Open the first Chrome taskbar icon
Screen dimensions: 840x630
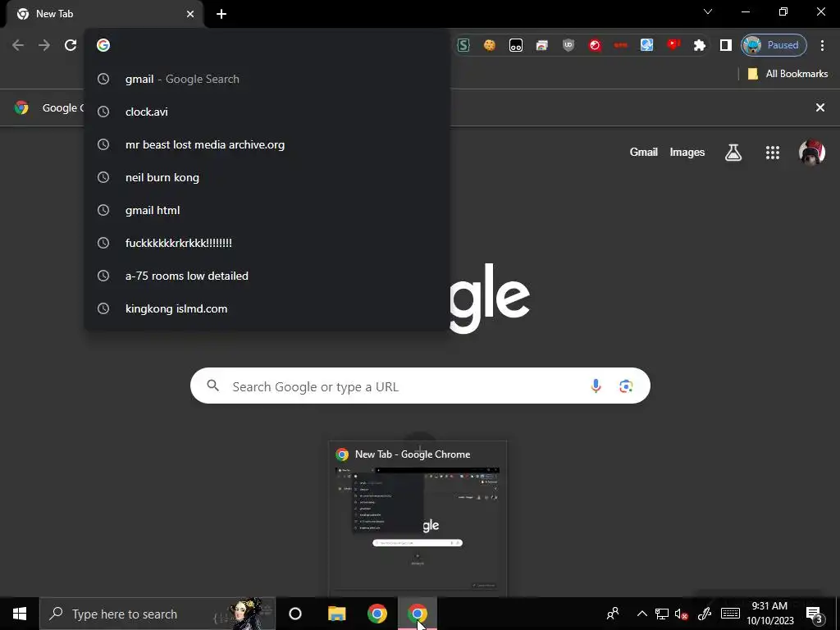[x=377, y=614]
